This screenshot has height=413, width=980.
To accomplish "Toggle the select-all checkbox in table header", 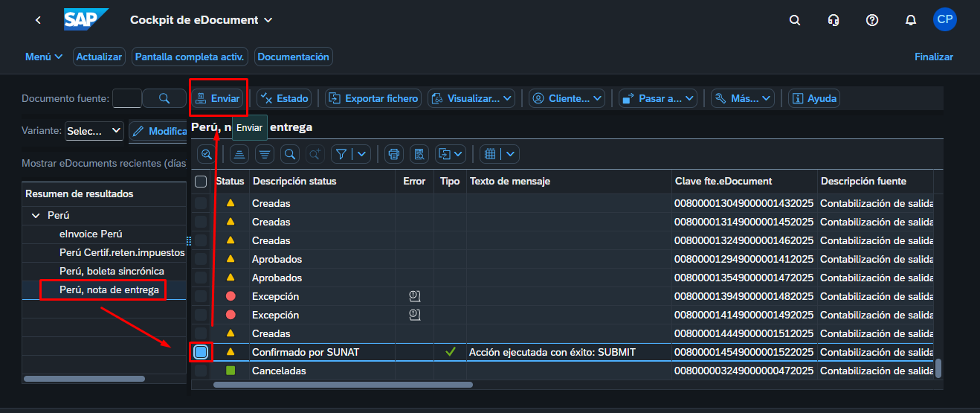I will pyautogui.click(x=201, y=181).
